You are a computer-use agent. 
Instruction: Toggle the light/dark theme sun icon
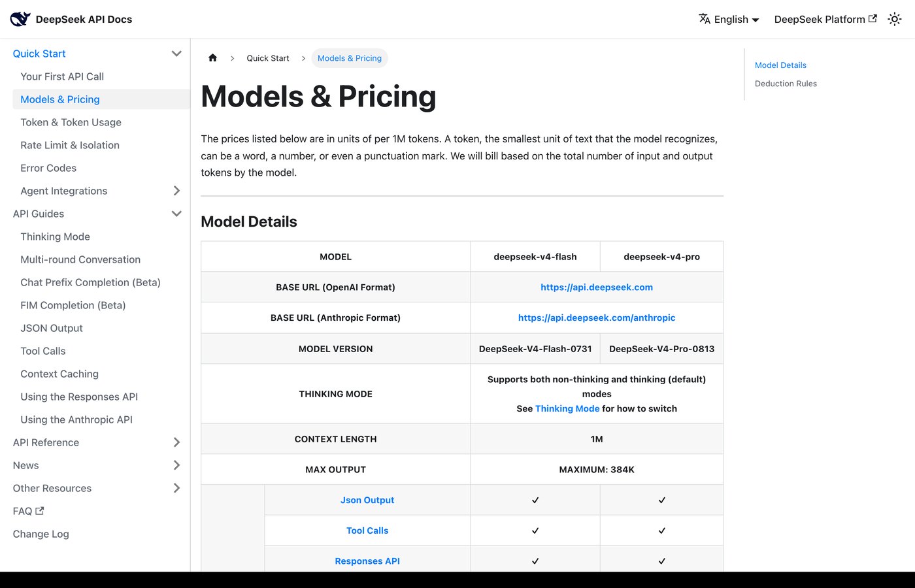[895, 19]
